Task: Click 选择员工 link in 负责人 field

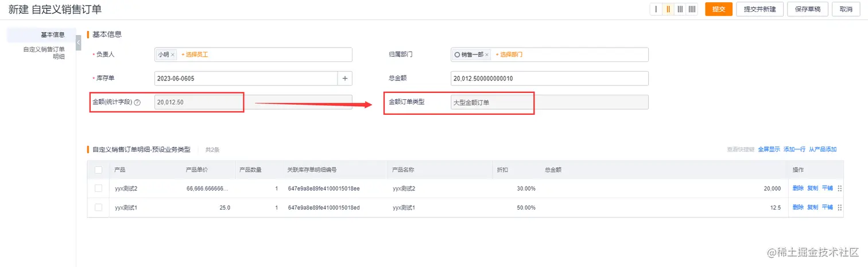Action: click(x=195, y=55)
